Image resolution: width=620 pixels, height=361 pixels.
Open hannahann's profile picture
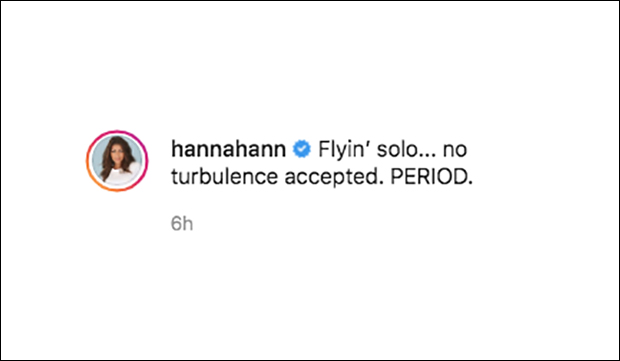[x=117, y=161]
